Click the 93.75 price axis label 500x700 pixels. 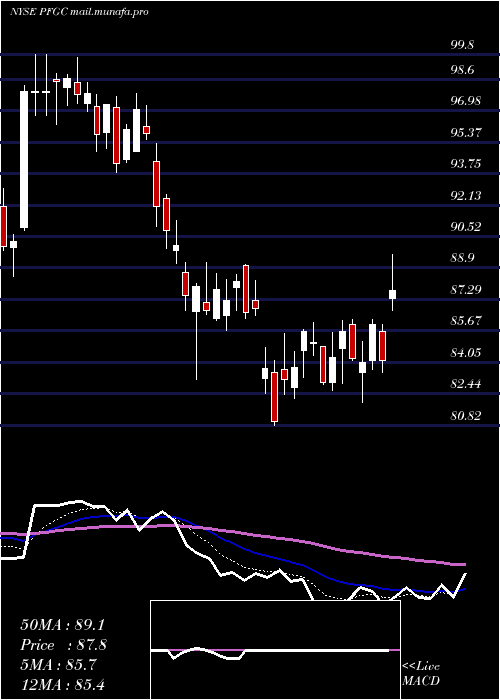click(x=466, y=164)
